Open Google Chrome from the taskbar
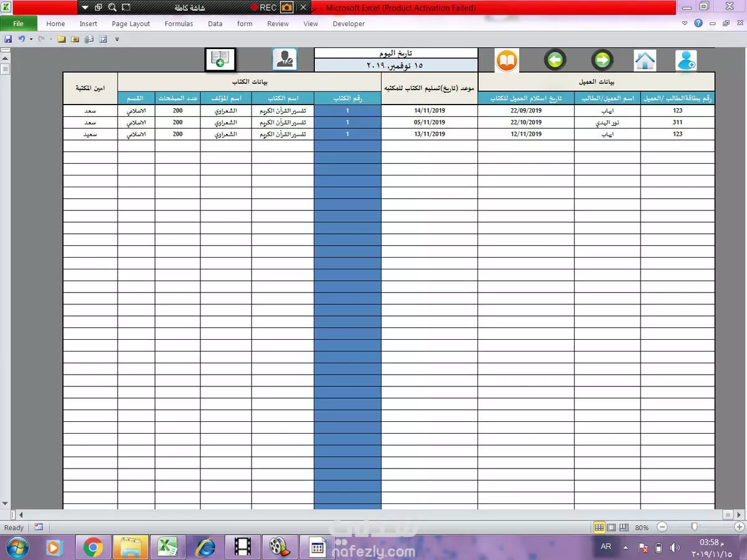The image size is (747, 560). pos(93,548)
